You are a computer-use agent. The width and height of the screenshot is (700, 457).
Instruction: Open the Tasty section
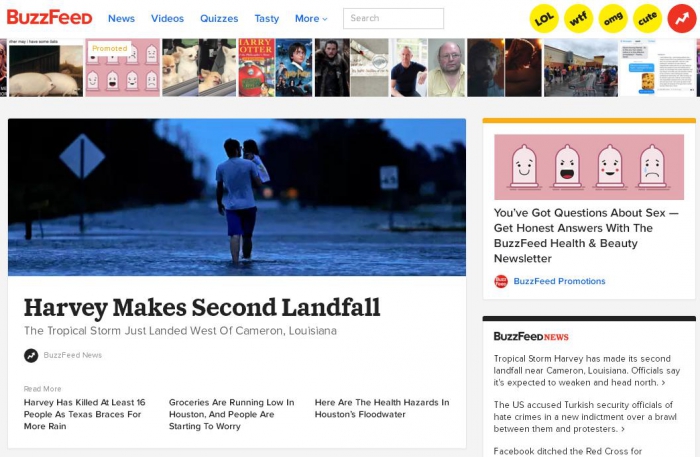[267, 18]
